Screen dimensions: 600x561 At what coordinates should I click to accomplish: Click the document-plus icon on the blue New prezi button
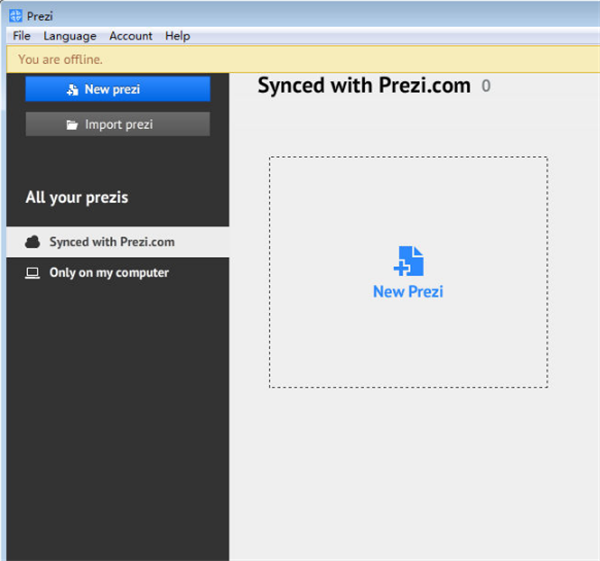coord(72,90)
